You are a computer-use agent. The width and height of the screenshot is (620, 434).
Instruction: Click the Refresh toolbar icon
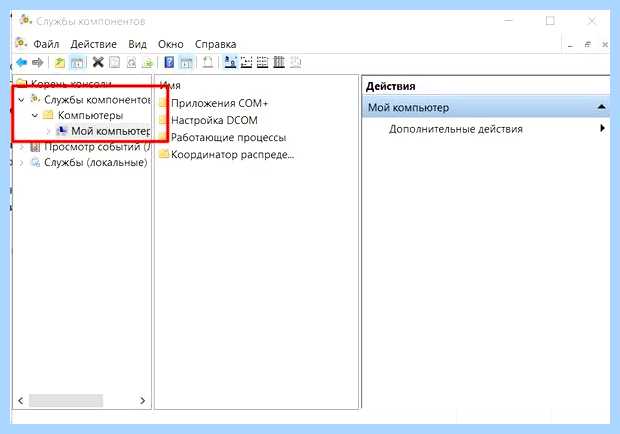pos(131,62)
